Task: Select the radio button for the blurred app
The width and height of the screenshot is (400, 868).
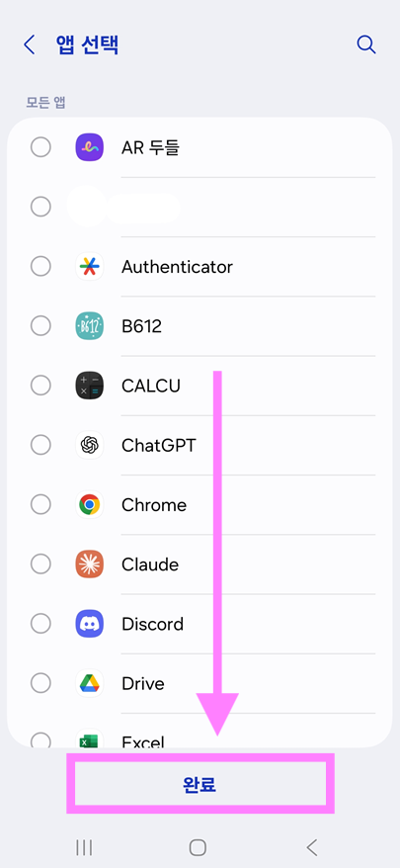Action: (x=40, y=207)
